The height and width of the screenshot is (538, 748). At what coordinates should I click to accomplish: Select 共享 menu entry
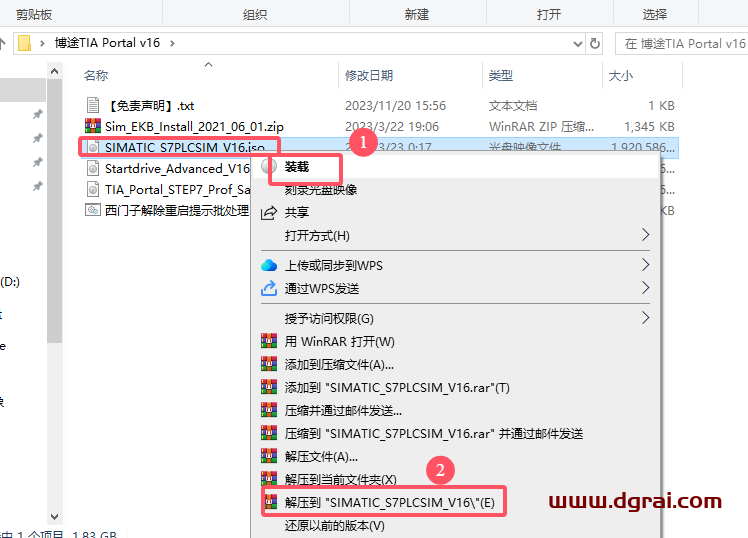297,212
